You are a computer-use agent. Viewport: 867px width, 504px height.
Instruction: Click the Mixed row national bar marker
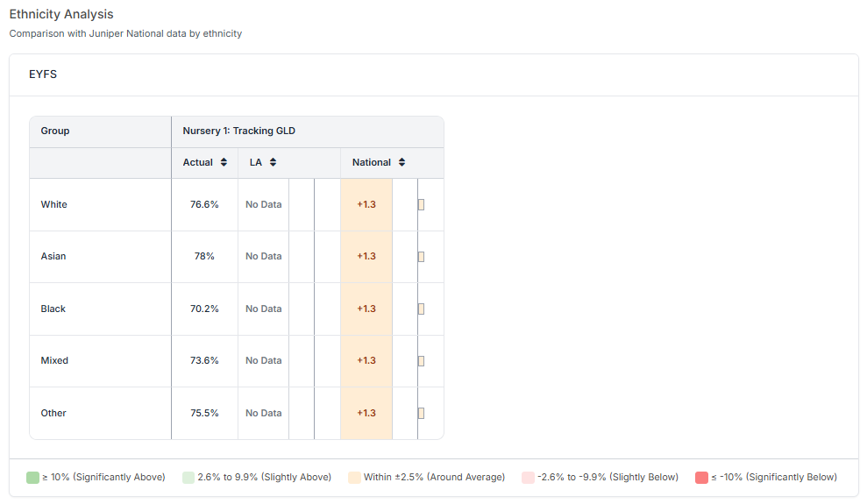(422, 361)
